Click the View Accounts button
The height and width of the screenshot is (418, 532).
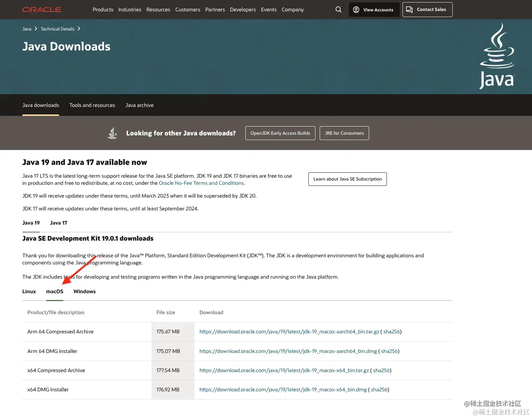tap(374, 10)
